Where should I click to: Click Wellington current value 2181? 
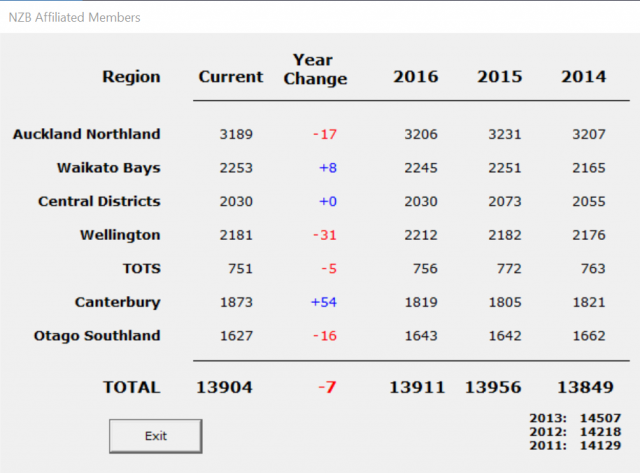click(236, 235)
